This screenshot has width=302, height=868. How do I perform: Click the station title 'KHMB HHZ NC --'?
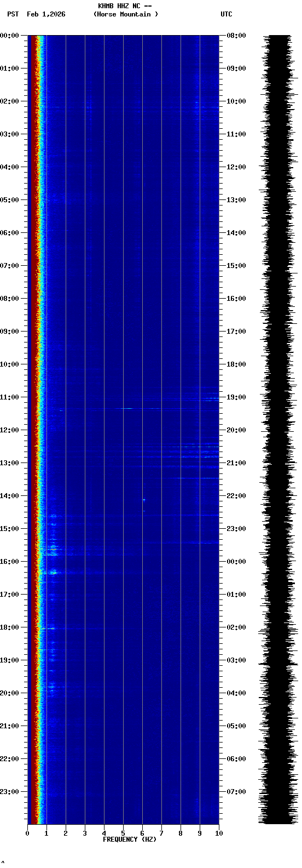coord(125,6)
